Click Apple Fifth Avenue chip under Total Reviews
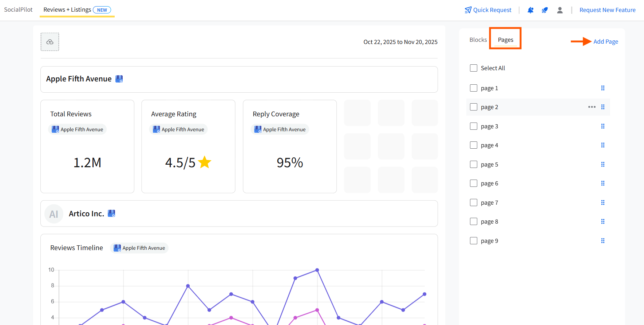Image resolution: width=644 pixels, height=325 pixels. (x=78, y=129)
